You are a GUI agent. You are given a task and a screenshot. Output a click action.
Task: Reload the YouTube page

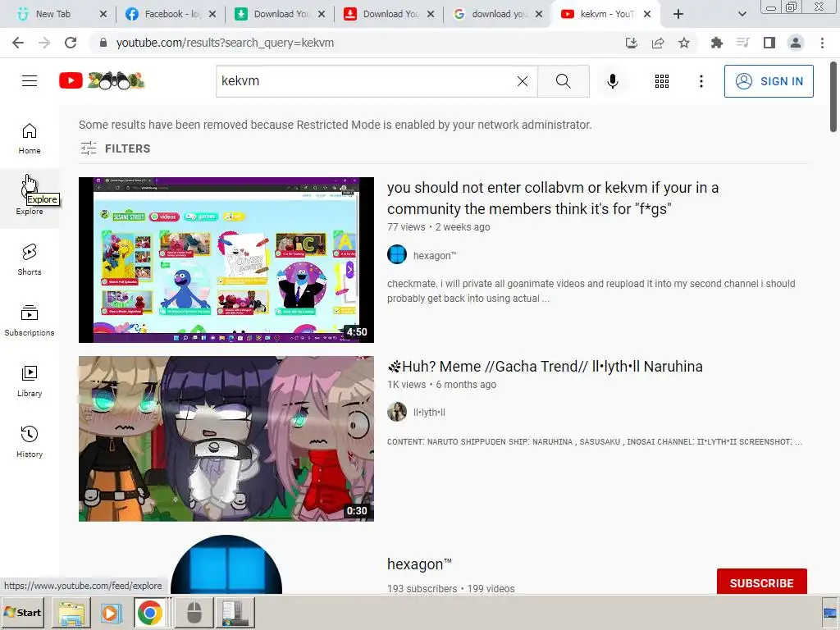[71, 43]
